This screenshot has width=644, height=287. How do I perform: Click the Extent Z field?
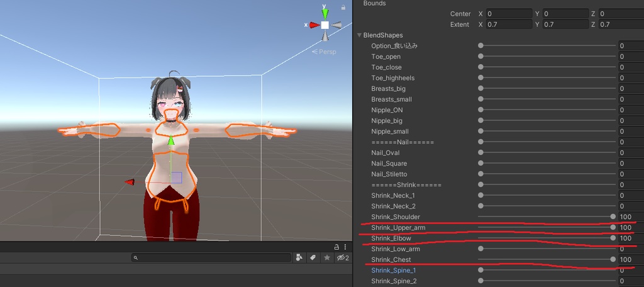(x=621, y=25)
